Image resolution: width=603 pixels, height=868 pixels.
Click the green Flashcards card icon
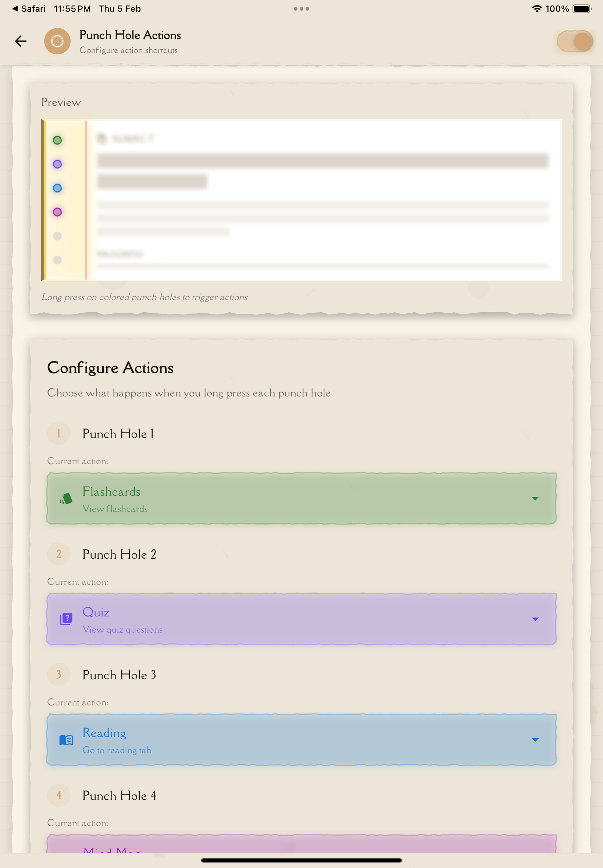pos(66,499)
